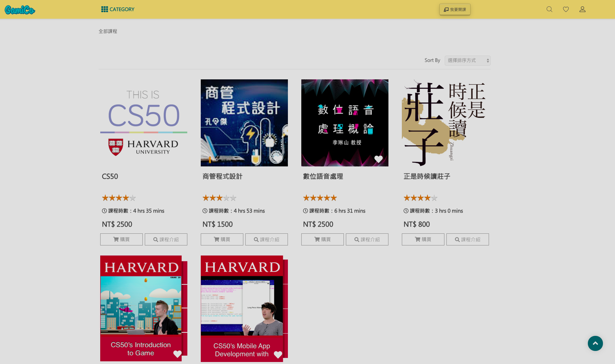Open the user account icon

pyautogui.click(x=582, y=9)
